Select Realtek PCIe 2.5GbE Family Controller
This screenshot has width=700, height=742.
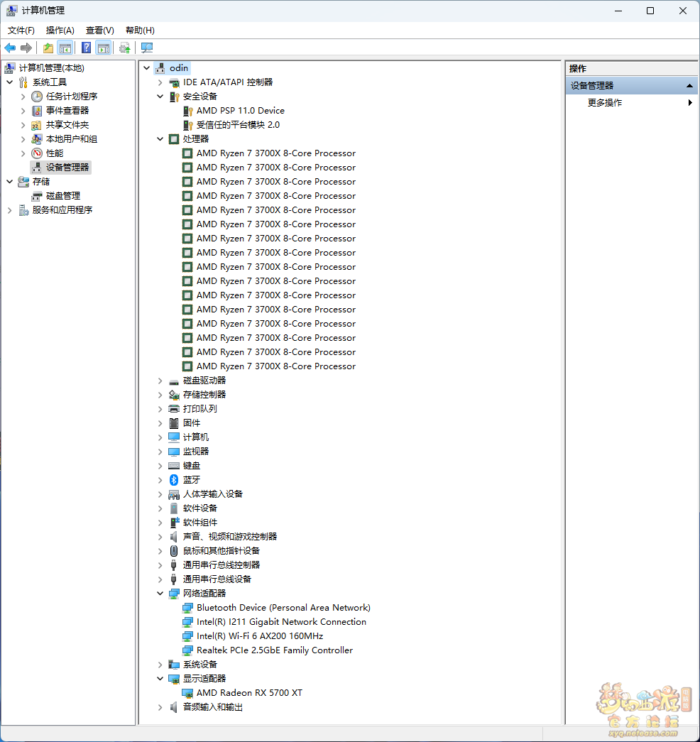click(x=275, y=650)
